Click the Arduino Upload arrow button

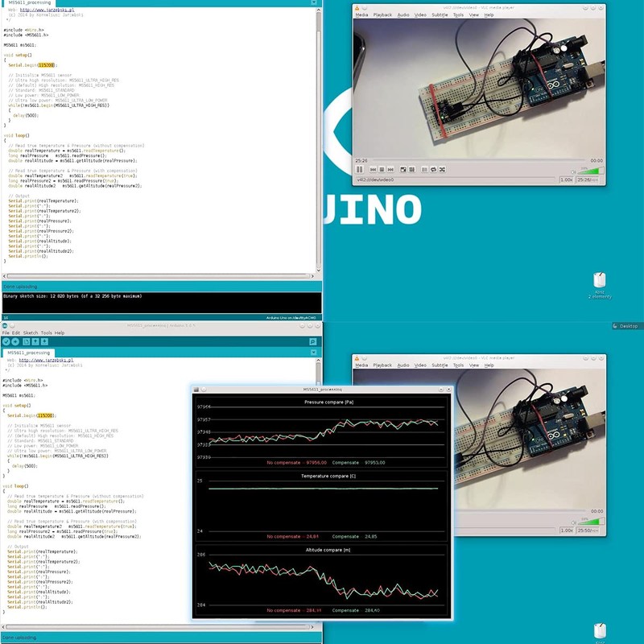tap(15, 341)
